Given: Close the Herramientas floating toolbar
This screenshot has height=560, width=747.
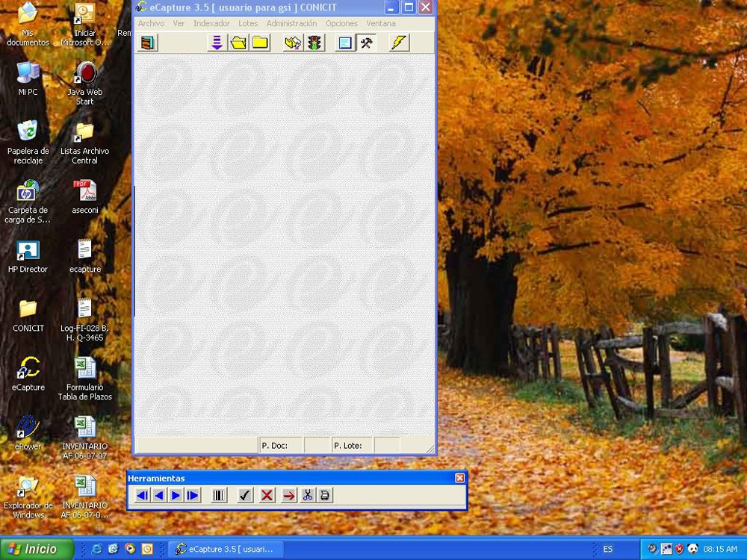Looking at the screenshot, I should point(459,478).
